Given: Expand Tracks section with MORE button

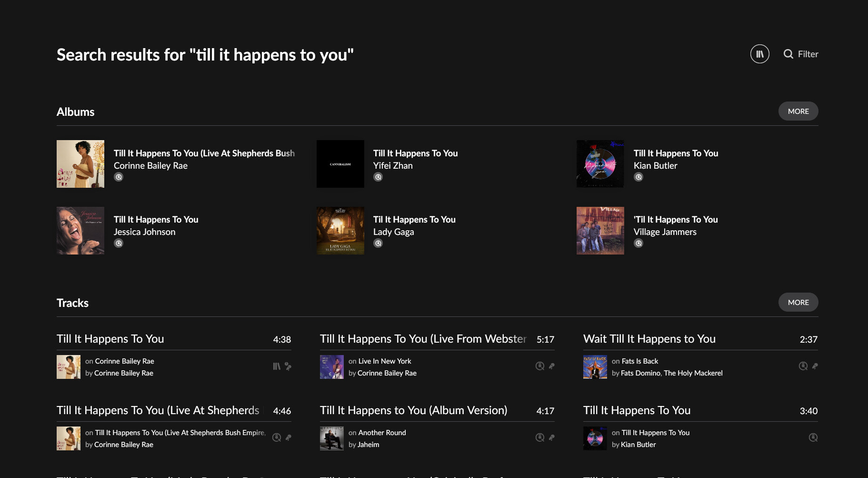Looking at the screenshot, I should click(798, 302).
